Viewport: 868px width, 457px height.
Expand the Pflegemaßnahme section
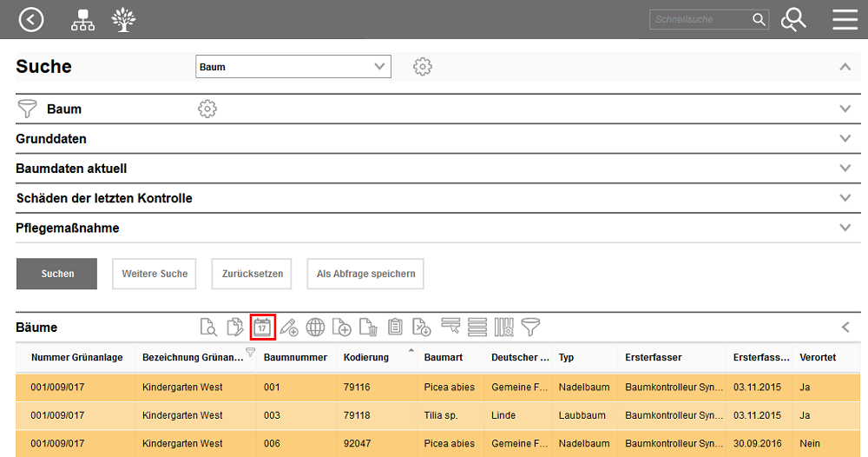click(845, 228)
